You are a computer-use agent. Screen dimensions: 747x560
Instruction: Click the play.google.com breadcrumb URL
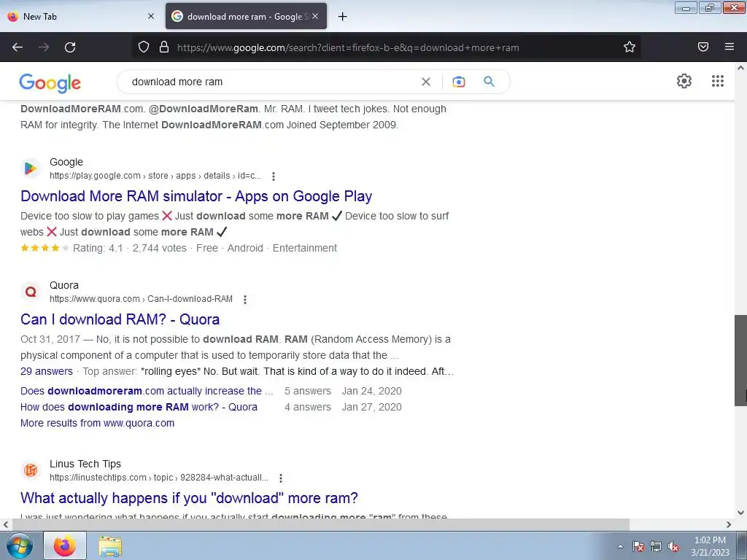pos(155,176)
